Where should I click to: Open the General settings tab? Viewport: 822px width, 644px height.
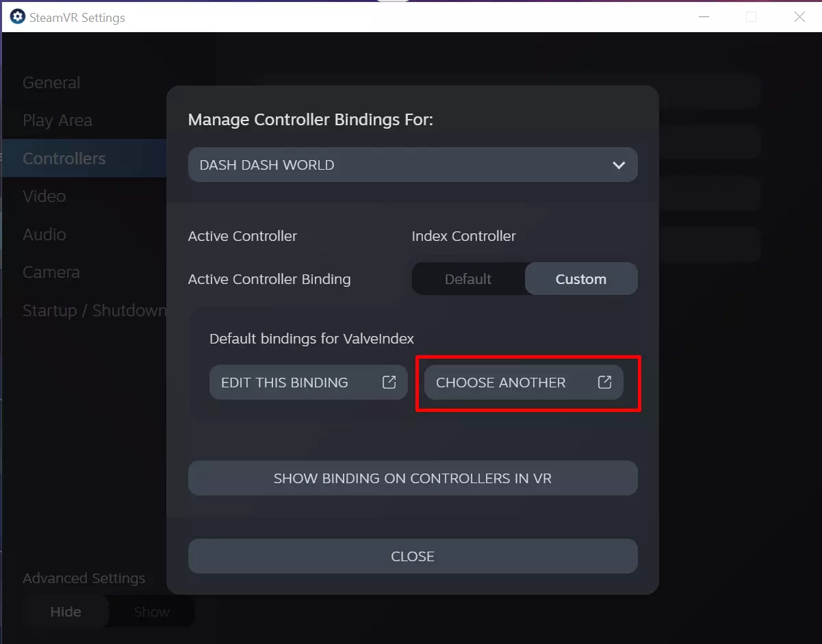click(x=51, y=83)
